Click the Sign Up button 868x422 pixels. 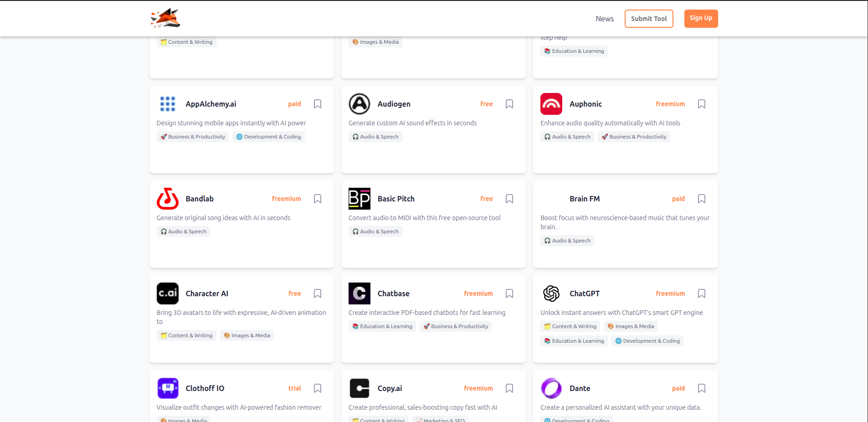click(700, 19)
